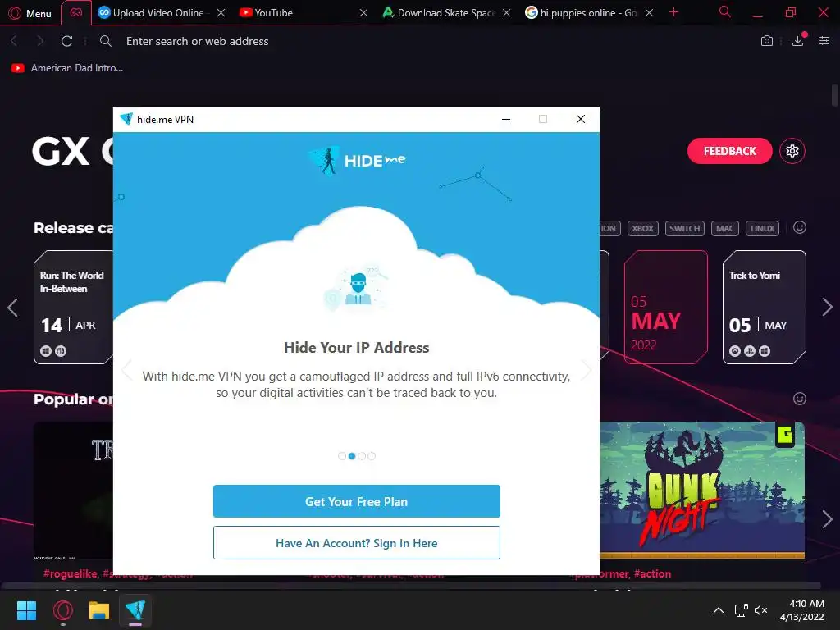Viewport: 840px width, 630px height.
Task: Open the GX Corner gamepad tab
Action: [76, 13]
